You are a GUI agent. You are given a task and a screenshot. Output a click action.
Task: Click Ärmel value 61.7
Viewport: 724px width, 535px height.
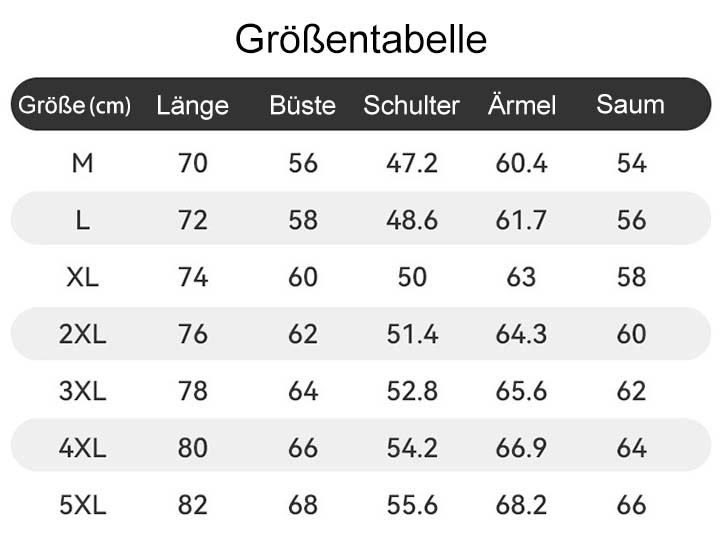[x=521, y=220]
